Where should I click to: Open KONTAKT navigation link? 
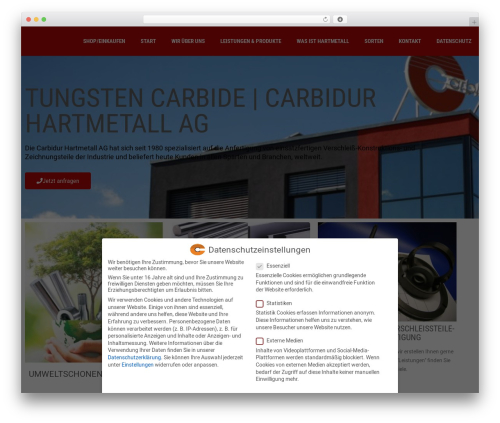click(410, 41)
